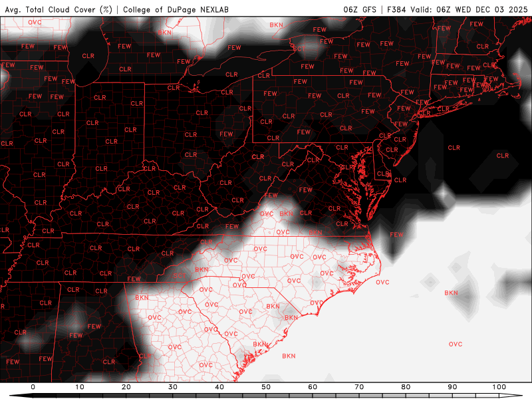This screenshot has height=399, width=532.
Task: Click the colorbar label "40"
Action: [219, 387]
